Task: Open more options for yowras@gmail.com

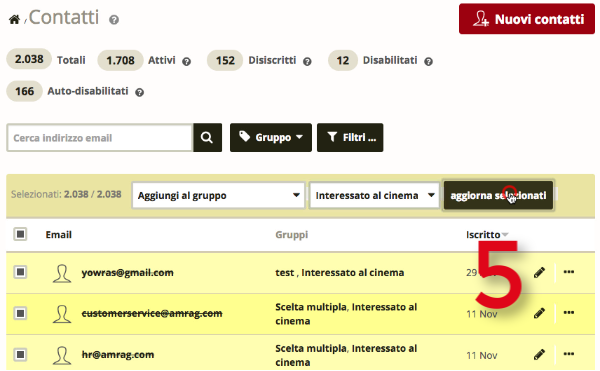Action: click(569, 272)
